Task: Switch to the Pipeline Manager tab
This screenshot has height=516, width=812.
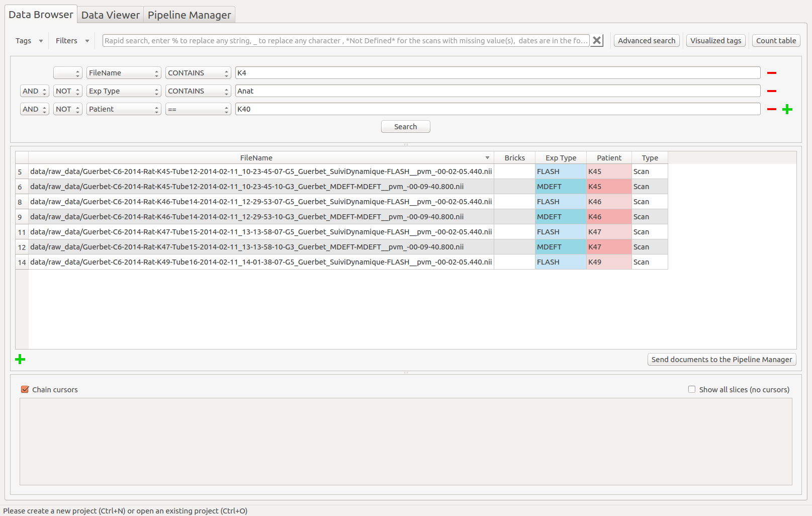Action: 190,15
